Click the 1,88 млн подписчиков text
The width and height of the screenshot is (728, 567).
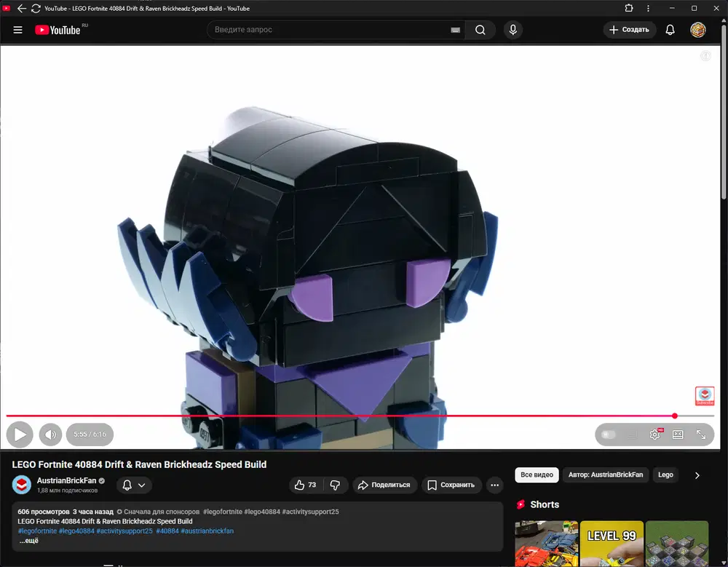point(67,491)
